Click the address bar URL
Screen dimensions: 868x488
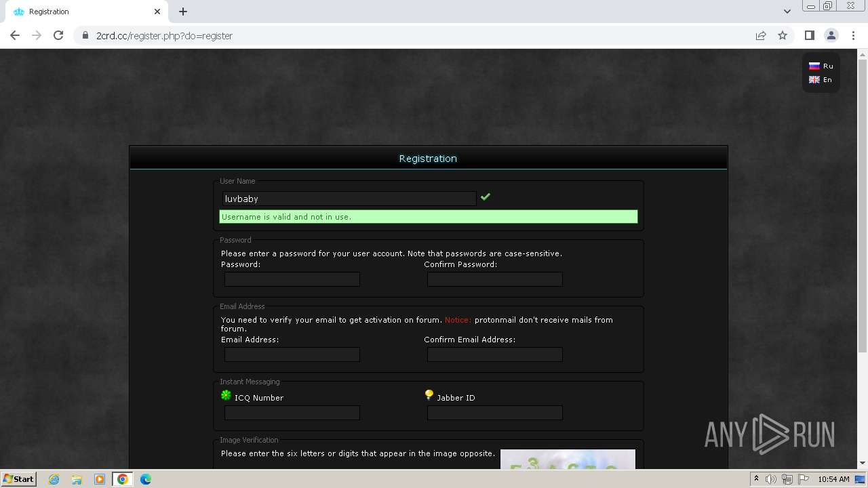[164, 36]
